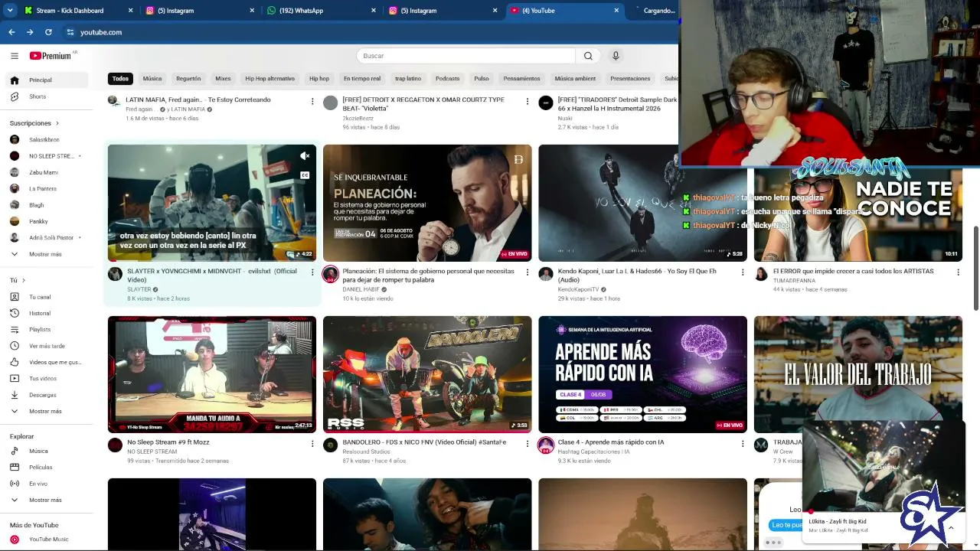Viewport: 980px width, 551px height.
Task: Expand the Suscripciones section chevron
Action: [57, 123]
